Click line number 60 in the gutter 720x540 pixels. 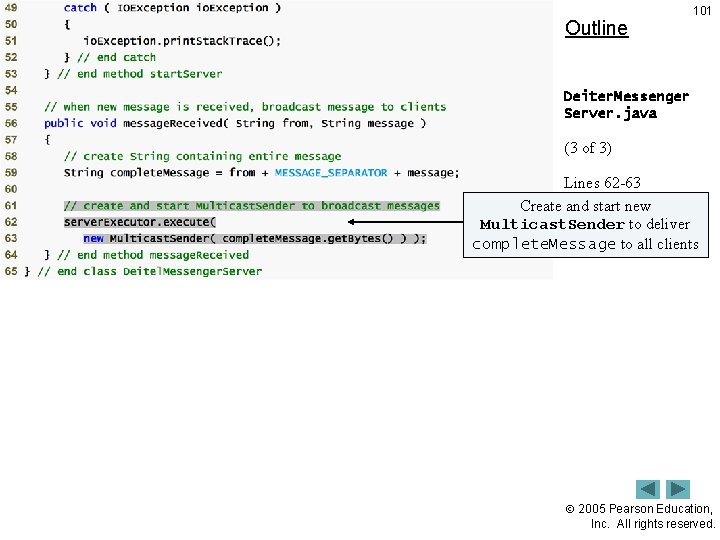coord(11,189)
